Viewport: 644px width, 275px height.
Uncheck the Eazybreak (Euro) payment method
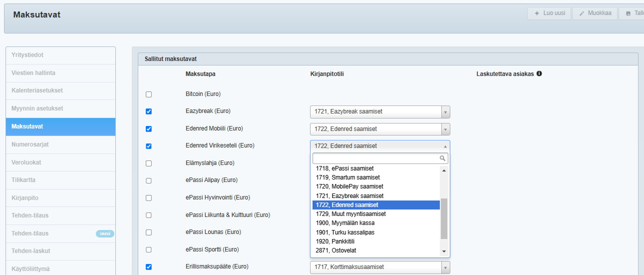149,111
